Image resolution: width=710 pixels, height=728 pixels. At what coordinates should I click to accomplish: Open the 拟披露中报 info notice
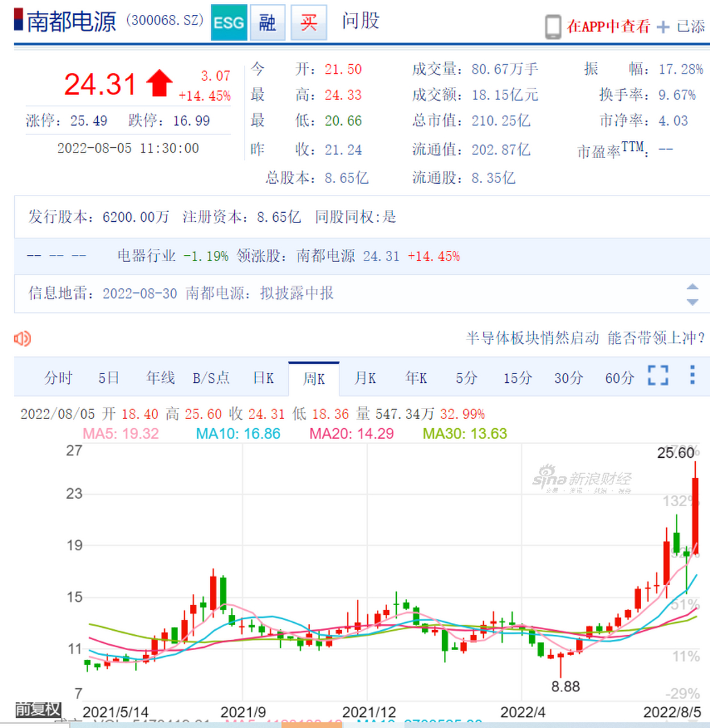(297, 293)
